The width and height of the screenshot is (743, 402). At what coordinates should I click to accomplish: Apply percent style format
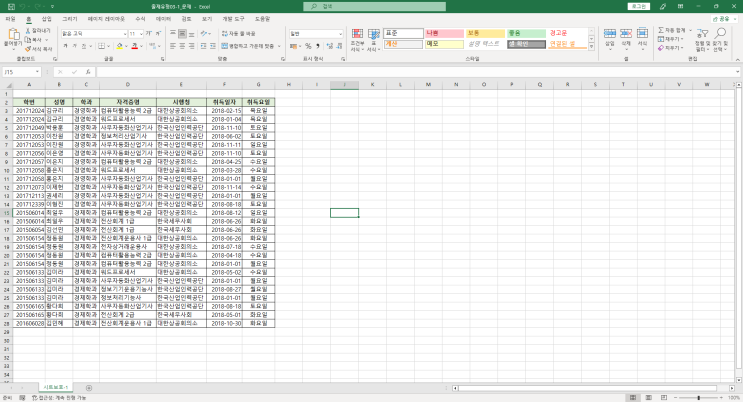(308, 46)
